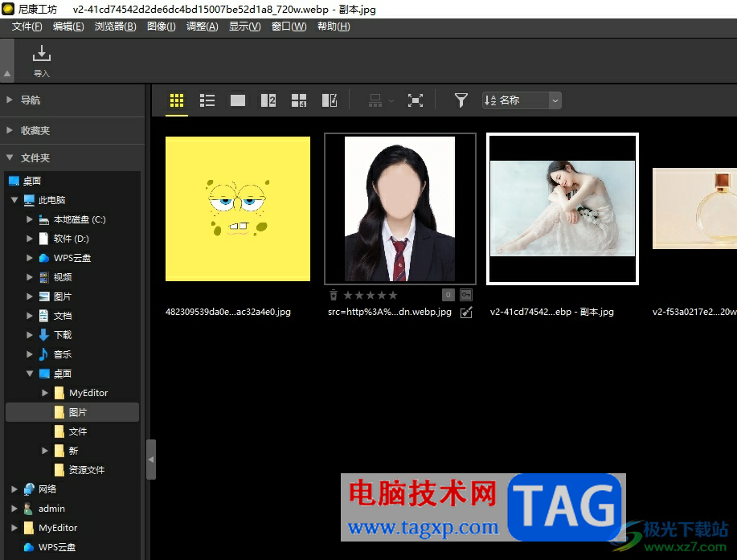Collapse the 桌面 subfolder node

pos(30,374)
